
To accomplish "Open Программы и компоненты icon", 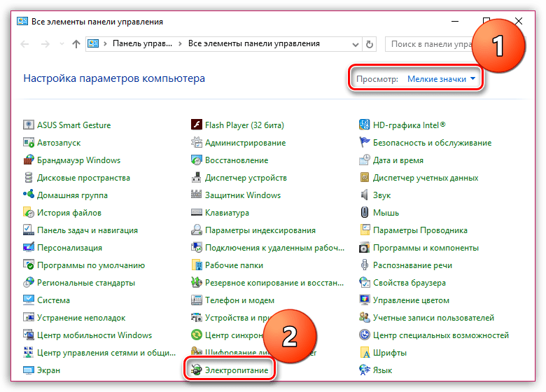I will [364, 247].
